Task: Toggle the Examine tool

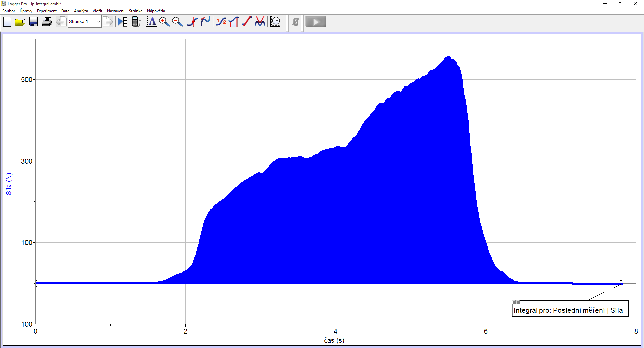Action: tap(193, 22)
